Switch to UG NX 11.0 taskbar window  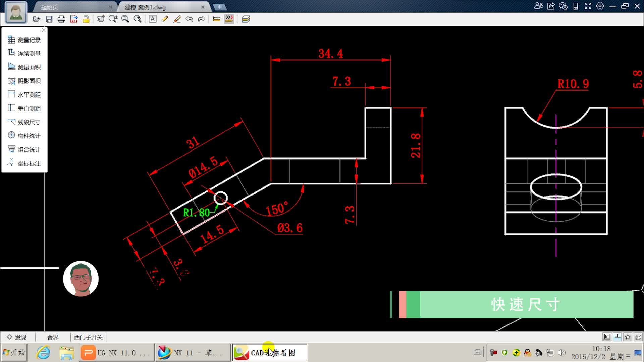pyautogui.click(x=116, y=353)
